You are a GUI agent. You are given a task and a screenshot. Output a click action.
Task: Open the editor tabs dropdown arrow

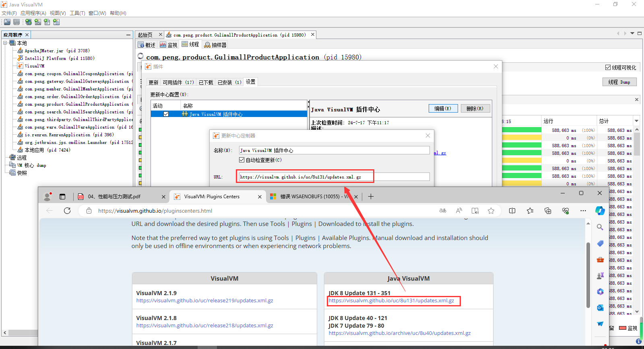(632, 33)
